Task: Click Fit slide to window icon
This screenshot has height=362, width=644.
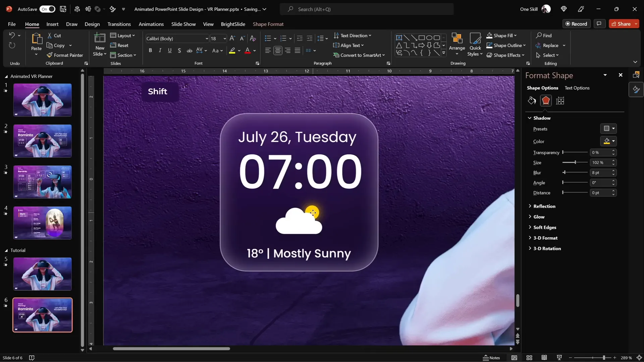Action: 639,358
